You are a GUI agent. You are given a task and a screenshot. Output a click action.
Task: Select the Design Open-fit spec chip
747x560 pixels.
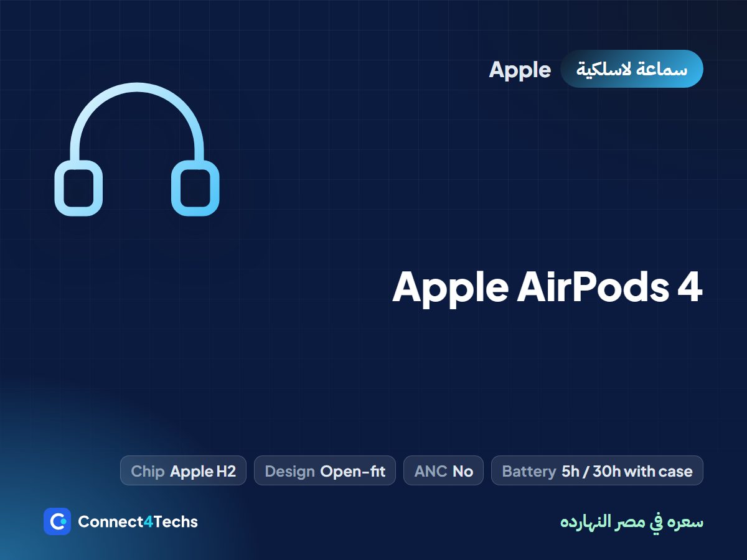coord(325,470)
